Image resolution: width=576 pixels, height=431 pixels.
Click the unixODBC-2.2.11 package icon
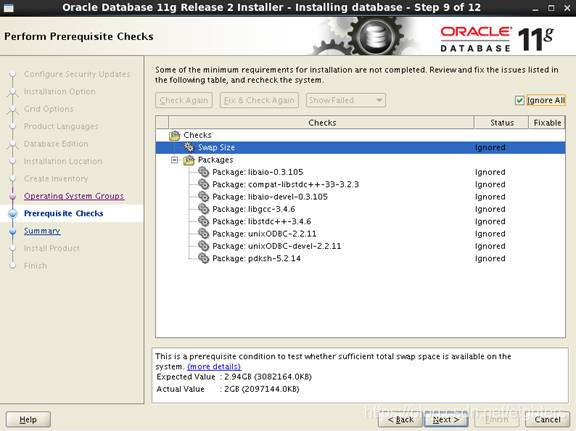(x=203, y=234)
